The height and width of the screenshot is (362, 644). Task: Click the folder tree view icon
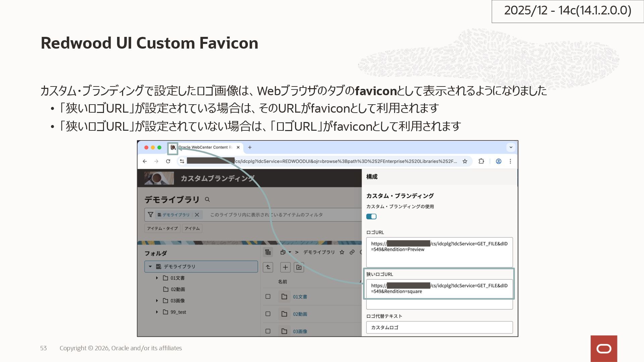click(268, 252)
